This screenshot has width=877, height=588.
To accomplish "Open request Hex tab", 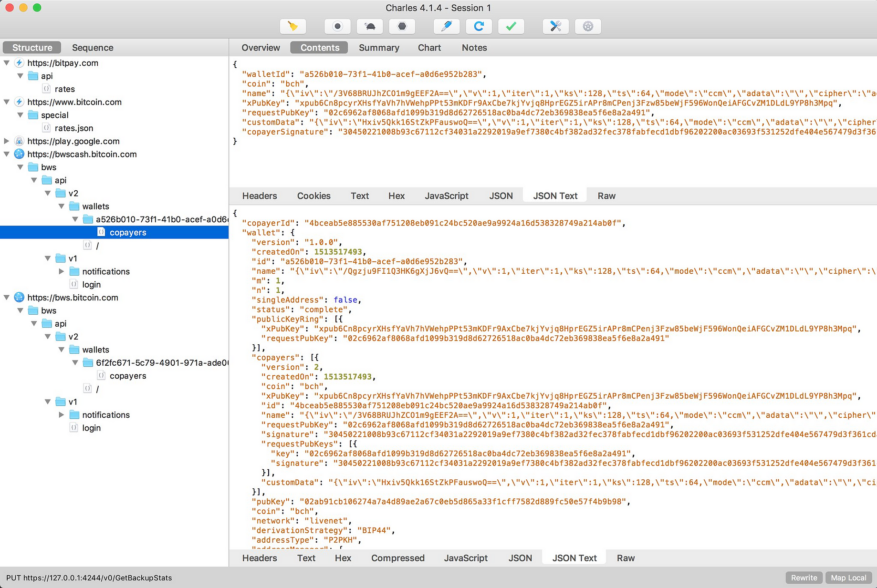I will click(397, 196).
